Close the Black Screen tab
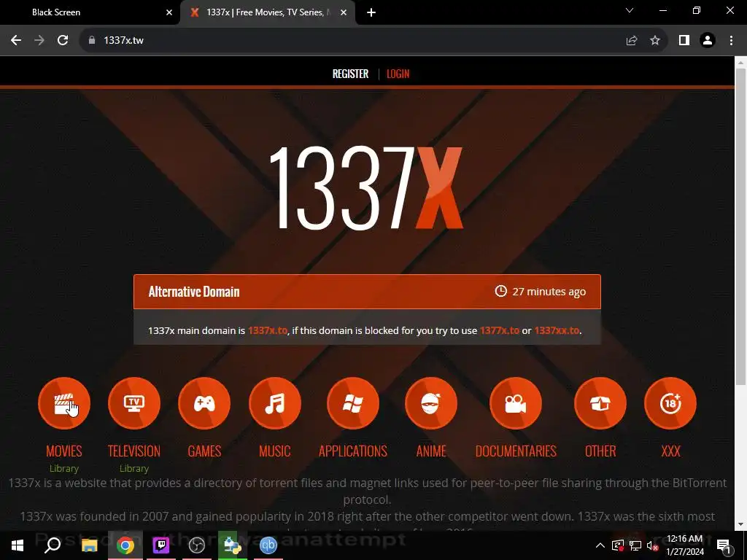This screenshot has height=560, width=747. click(169, 12)
